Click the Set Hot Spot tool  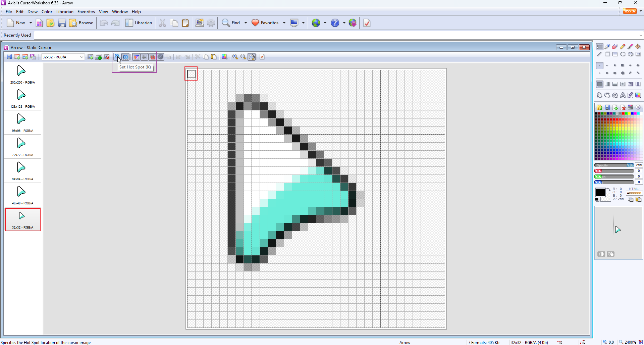click(x=117, y=57)
